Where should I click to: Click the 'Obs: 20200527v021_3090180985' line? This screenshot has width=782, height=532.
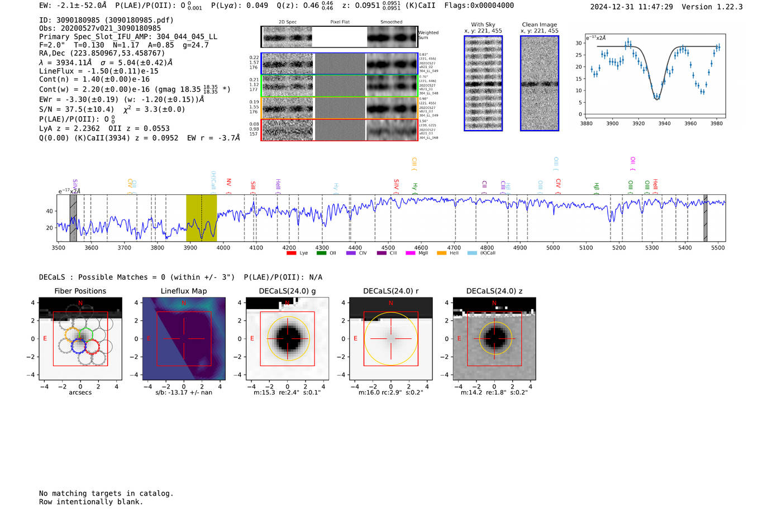click(100, 28)
